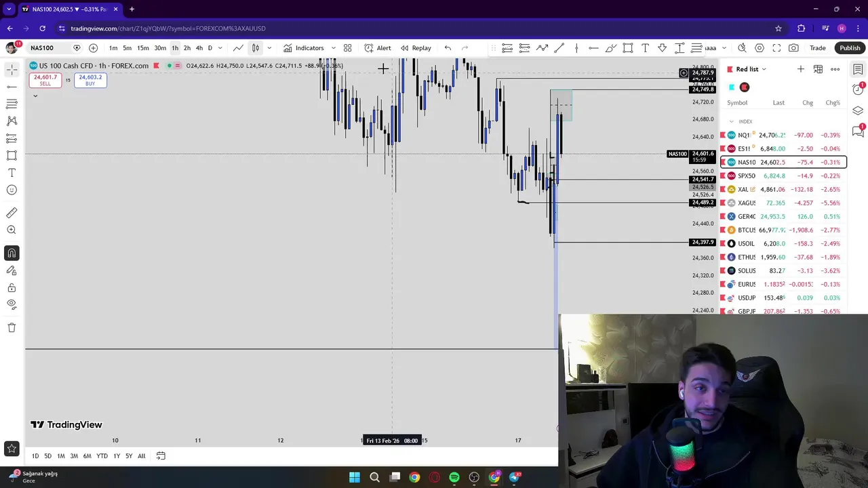Sort watchlist by the Last column
The height and width of the screenshot is (488, 868).
778,103
